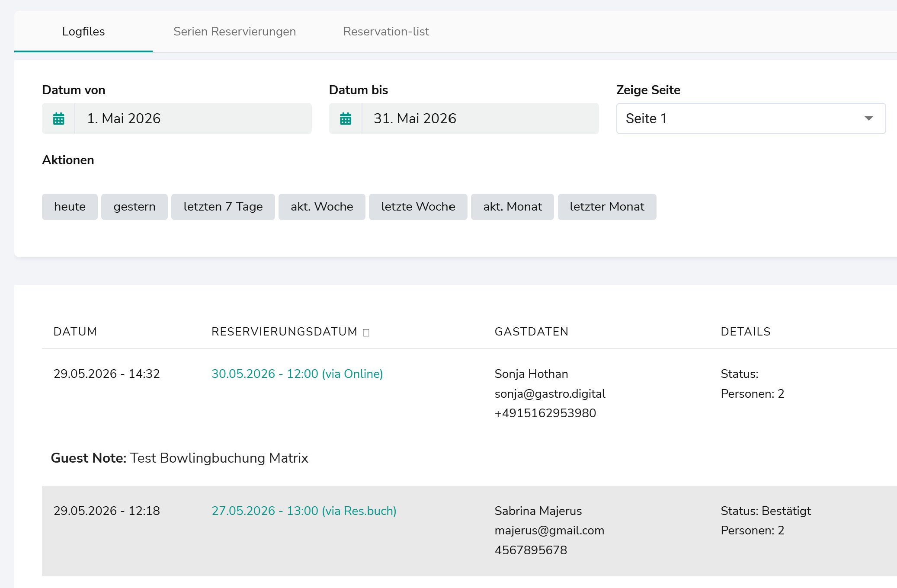The width and height of the screenshot is (897, 588).
Task: Click the DATUM column header
Action: [75, 332]
